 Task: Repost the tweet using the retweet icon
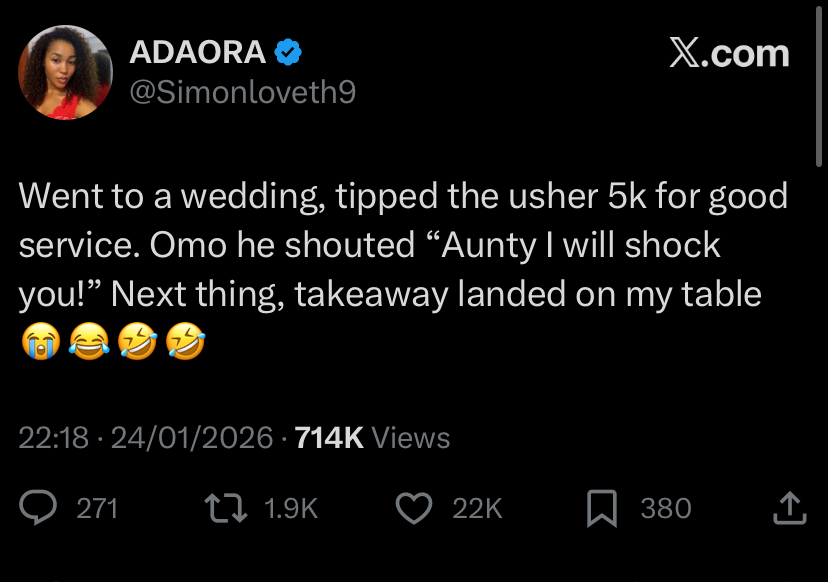227,508
